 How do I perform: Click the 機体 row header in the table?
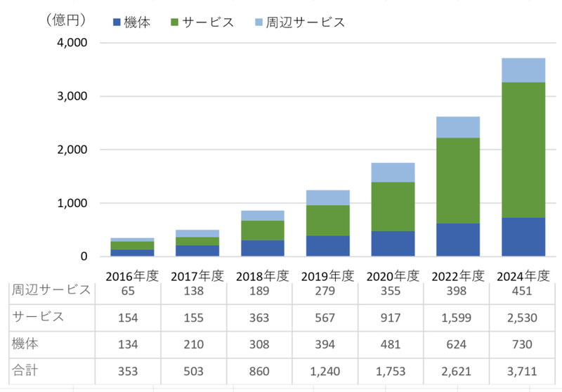25,344
